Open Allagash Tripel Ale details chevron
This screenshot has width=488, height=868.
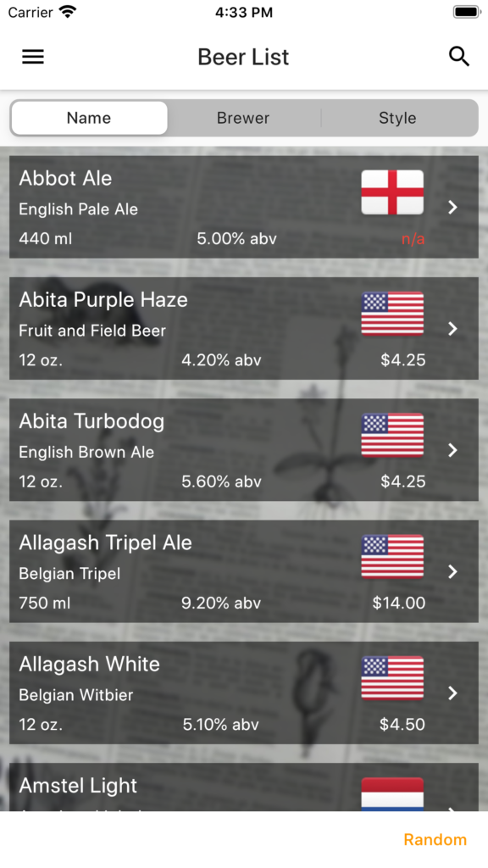[x=452, y=572]
